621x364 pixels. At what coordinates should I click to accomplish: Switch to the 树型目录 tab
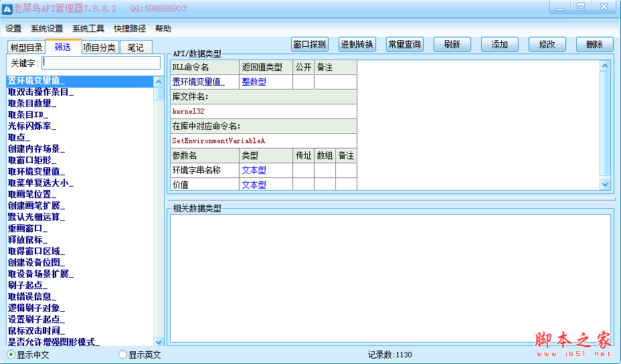click(27, 48)
